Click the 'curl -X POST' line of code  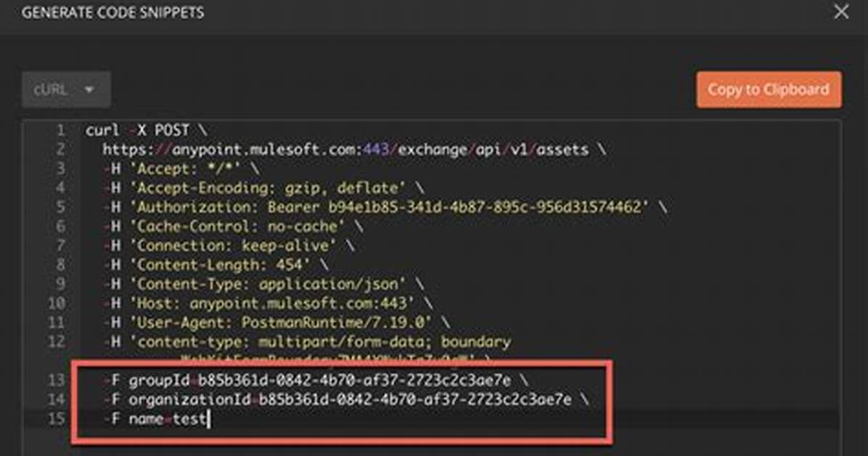[146, 130]
